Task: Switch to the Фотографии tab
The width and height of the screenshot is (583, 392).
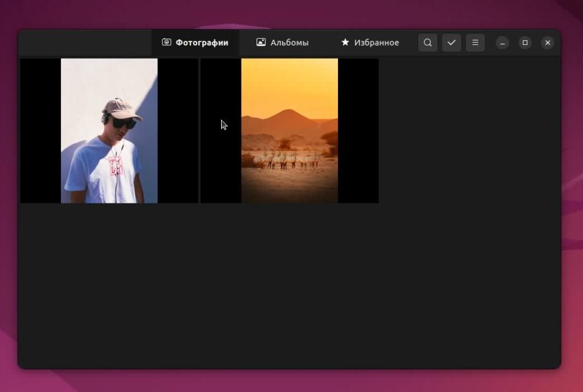Action: 195,43
